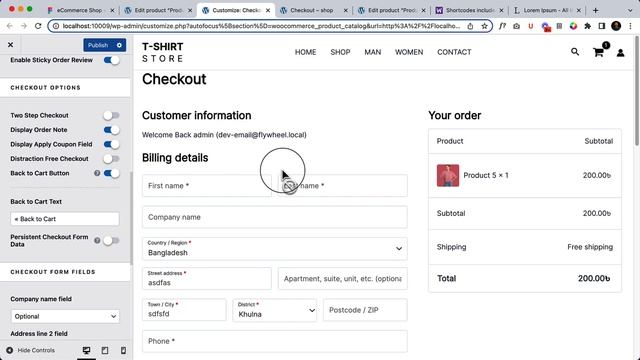Click Postcode / ZIP input field
The height and width of the screenshot is (360, 640).
[x=365, y=310]
